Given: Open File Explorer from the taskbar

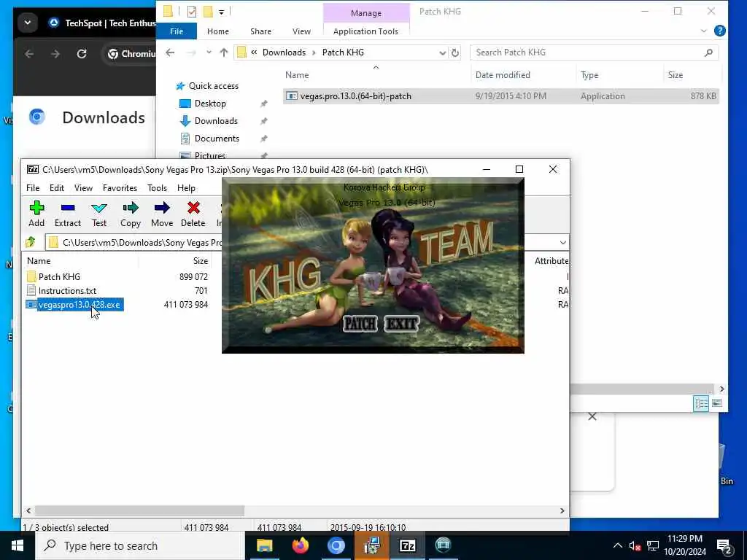Looking at the screenshot, I should pos(264,545).
